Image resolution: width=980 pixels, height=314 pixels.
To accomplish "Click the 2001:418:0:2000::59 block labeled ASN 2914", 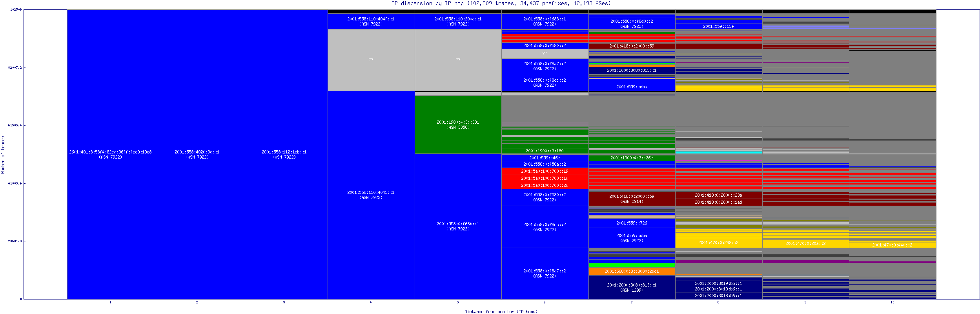I will [632, 199].
